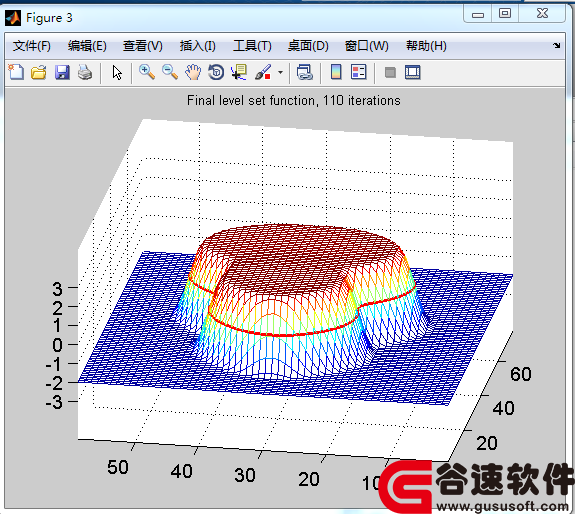Screen dimensions: 575x514
Task: Insert a colorbar using toolbar icon
Action: [x=336, y=72]
